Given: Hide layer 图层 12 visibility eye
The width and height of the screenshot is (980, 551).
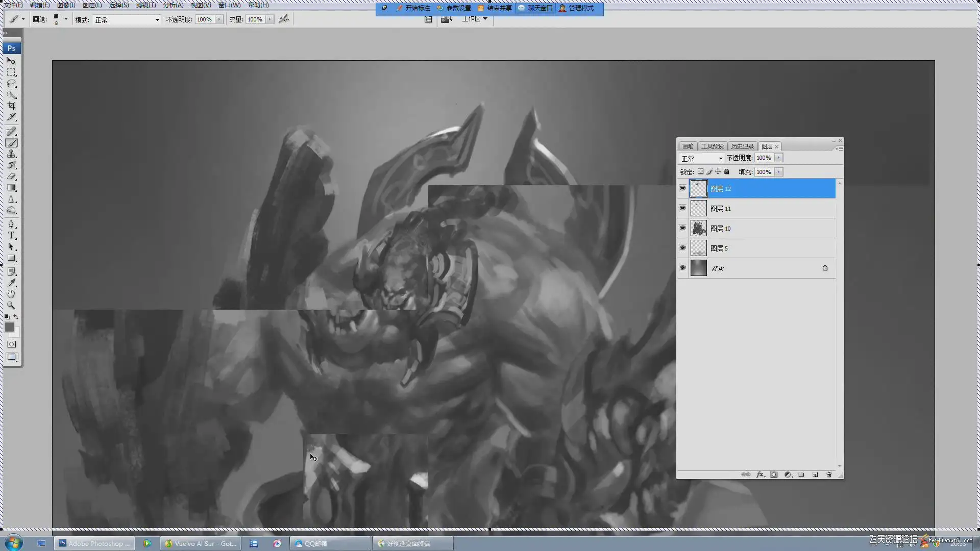Looking at the screenshot, I should (682, 188).
